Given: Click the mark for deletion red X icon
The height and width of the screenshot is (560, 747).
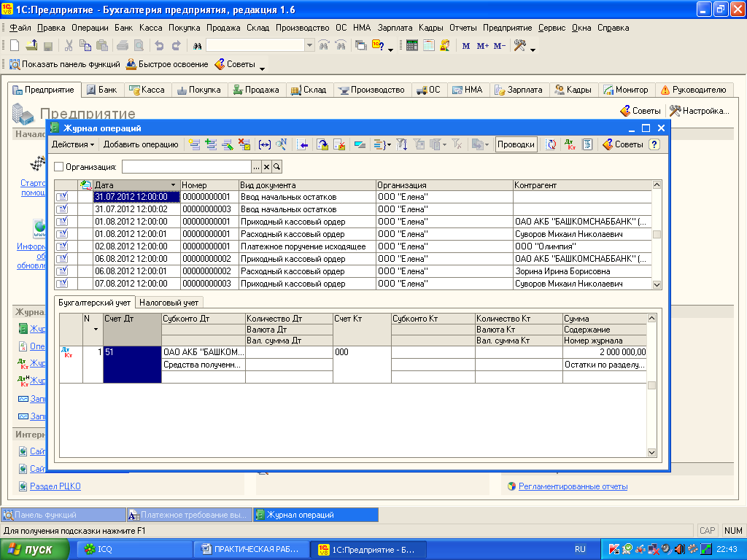Looking at the screenshot, I should point(244,144).
